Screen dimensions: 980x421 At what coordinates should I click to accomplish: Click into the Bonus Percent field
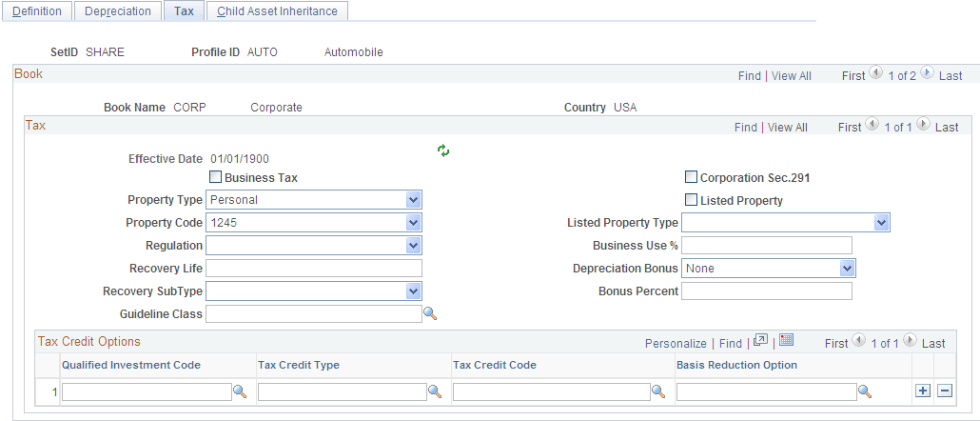(767, 291)
